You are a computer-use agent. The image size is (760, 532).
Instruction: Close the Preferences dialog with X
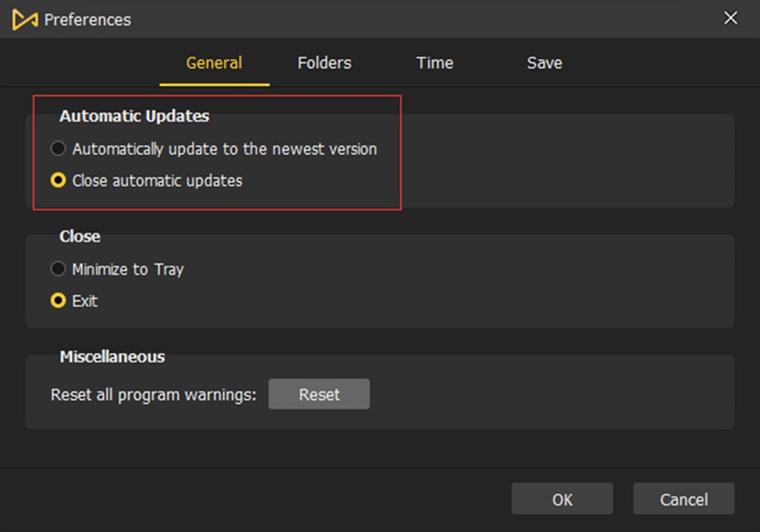731,18
